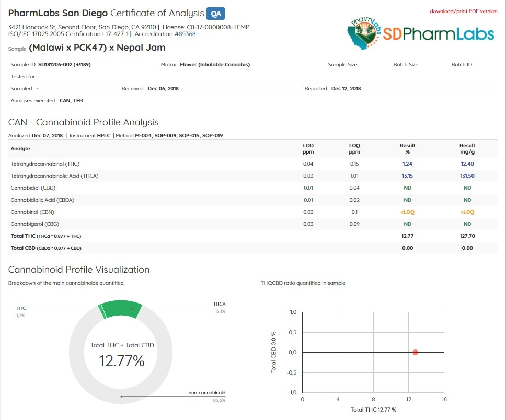Click the non-cannabinoid 85,6% chart label

coord(207,396)
